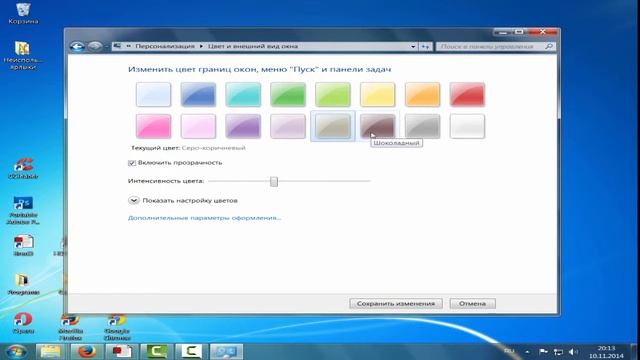Select the dark green Leaf swatch

tap(288, 94)
